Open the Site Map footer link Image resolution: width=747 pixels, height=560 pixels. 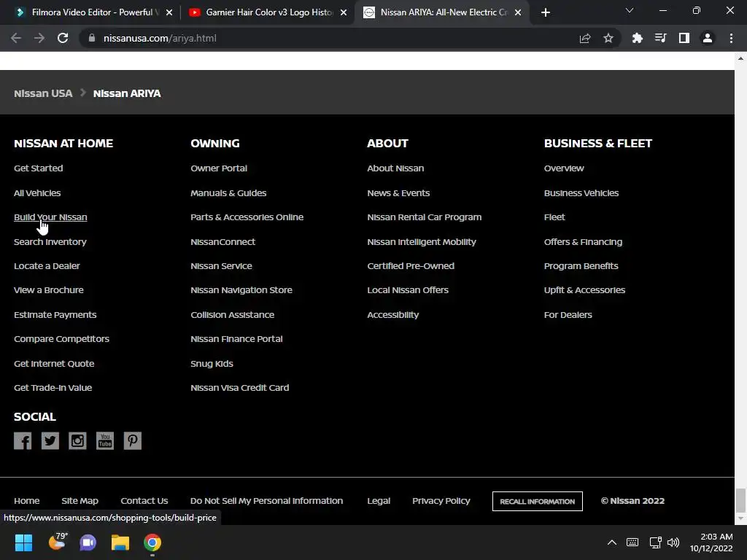[80, 501]
